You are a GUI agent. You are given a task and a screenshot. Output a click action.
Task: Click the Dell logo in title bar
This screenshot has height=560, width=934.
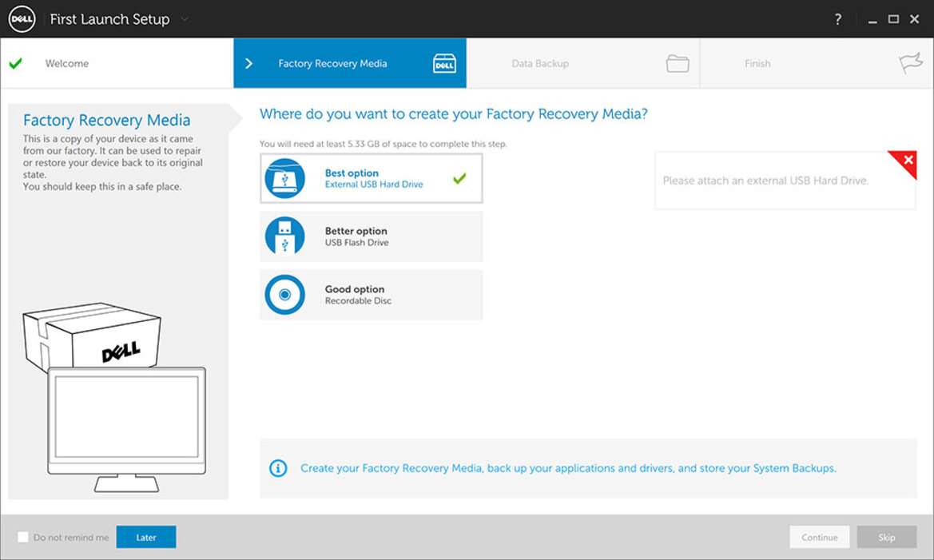coord(22,19)
